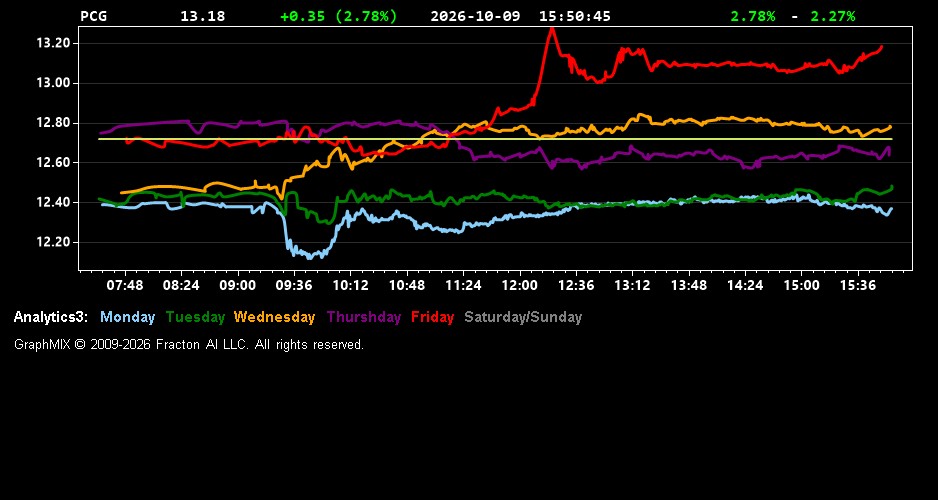Click the 2.78% range value at top right
The height and width of the screenshot is (500, 938).
click(x=753, y=16)
